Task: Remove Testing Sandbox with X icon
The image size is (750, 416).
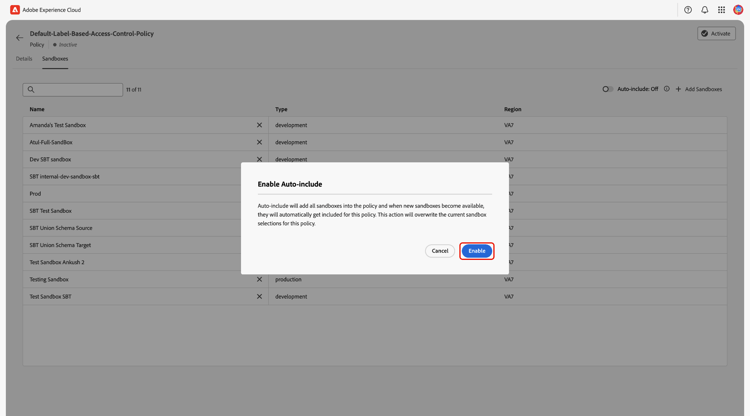Action: tap(259, 279)
